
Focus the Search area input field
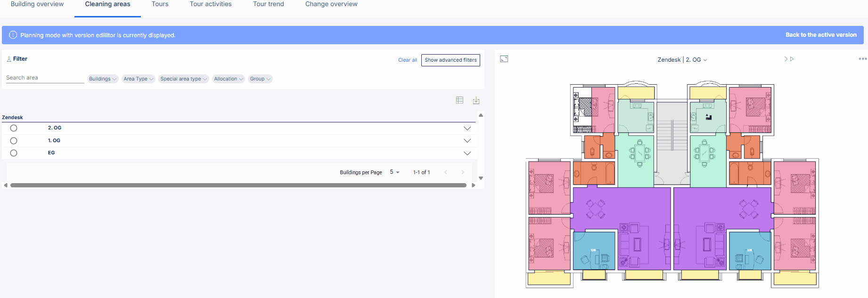(x=45, y=78)
